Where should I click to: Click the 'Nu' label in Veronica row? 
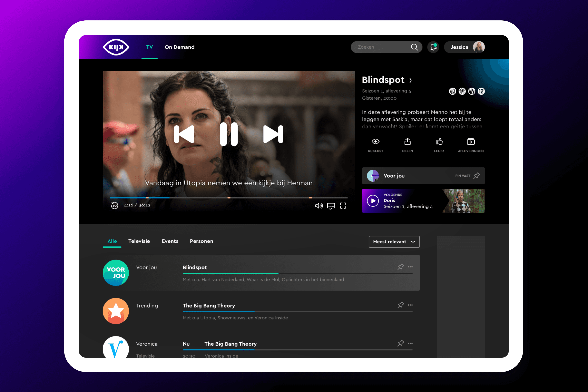click(186, 344)
